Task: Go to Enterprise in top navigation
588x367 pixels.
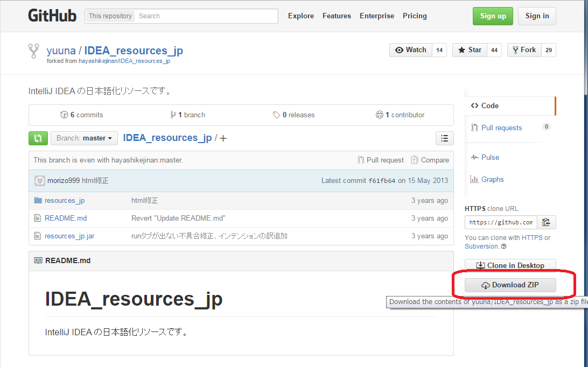Action: (377, 16)
